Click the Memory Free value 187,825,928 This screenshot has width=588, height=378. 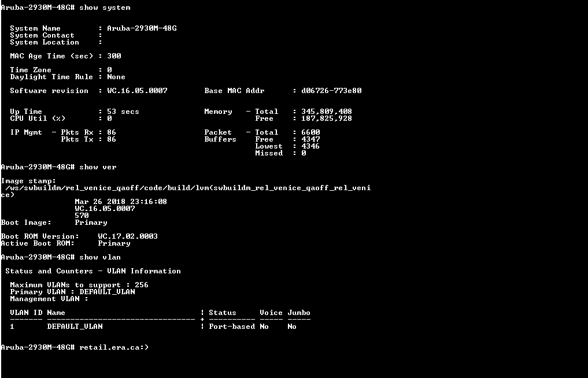(x=327, y=118)
